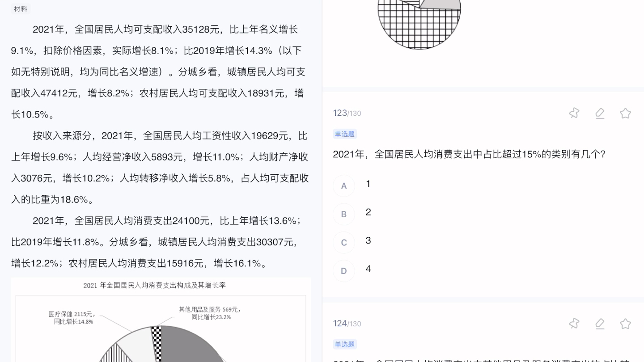Select option B with answer 2
This screenshot has width=644, height=362.
pyautogui.click(x=344, y=214)
